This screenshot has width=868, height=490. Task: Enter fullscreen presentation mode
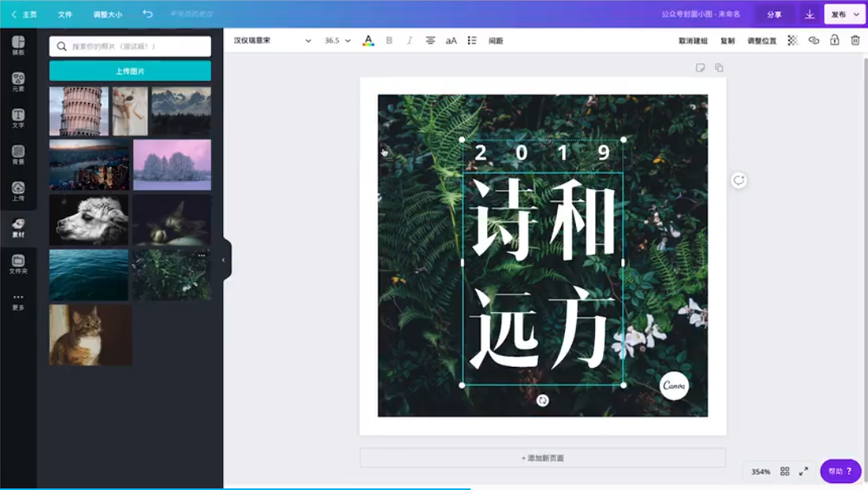pyautogui.click(x=803, y=471)
